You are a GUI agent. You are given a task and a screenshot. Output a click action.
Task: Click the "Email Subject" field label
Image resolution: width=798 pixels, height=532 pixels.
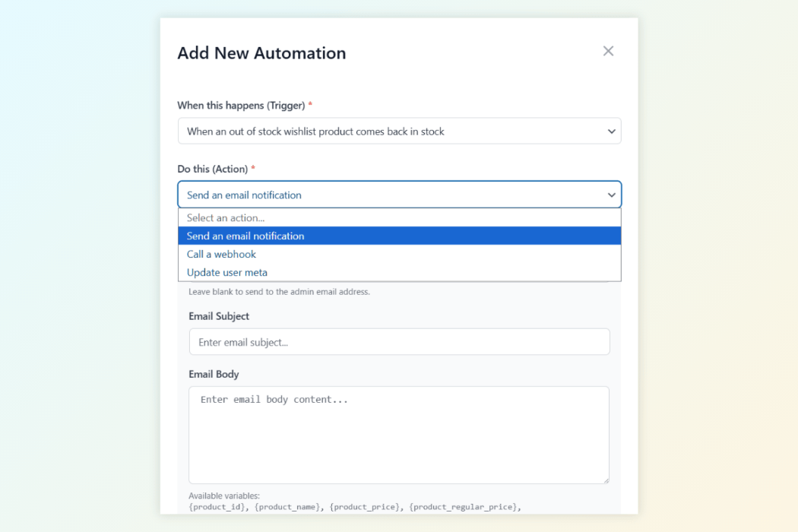pos(219,316)
